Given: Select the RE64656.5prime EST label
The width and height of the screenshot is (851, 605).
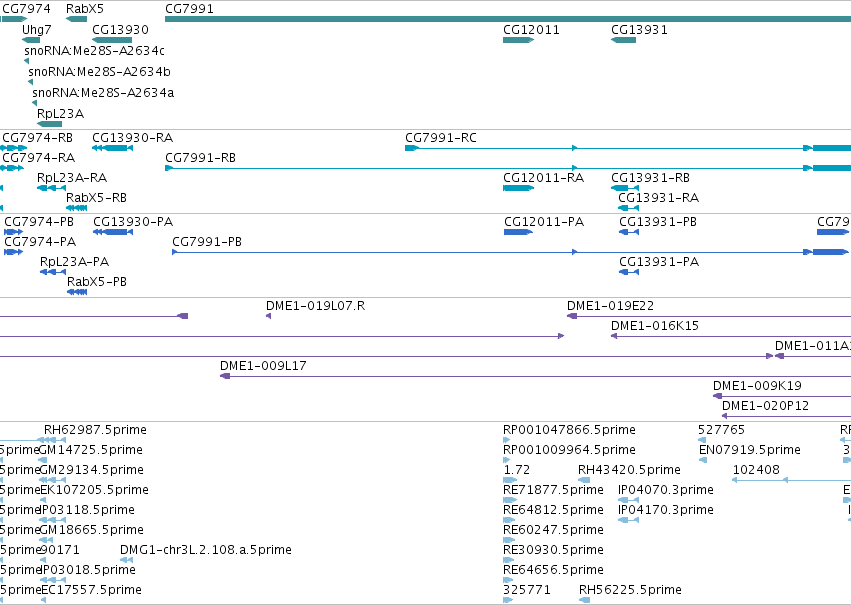Looking at the screenshot, I should coord(553,570).
